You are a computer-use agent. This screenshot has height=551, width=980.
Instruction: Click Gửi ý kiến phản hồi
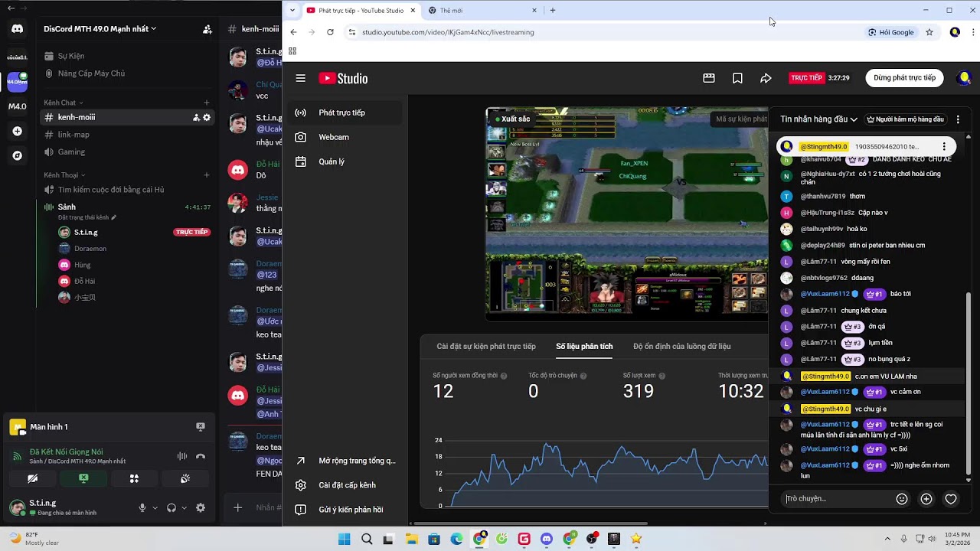coord(345,510)
